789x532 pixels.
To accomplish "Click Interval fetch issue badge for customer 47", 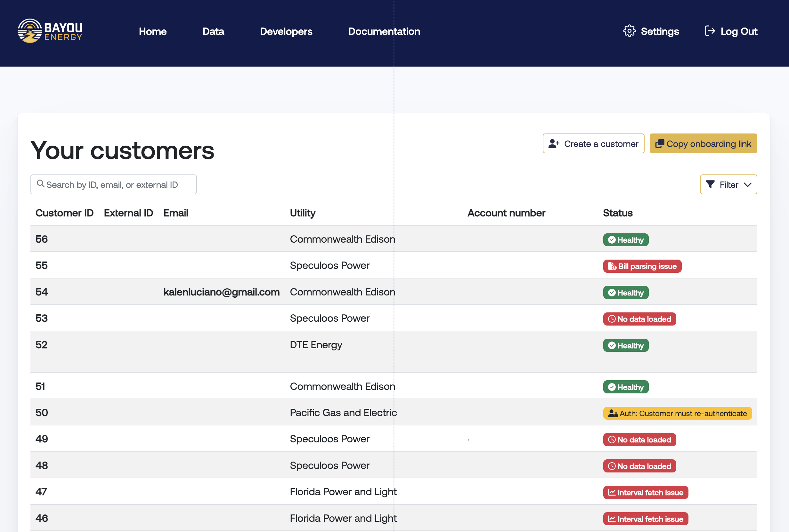I will coord(646,492).
